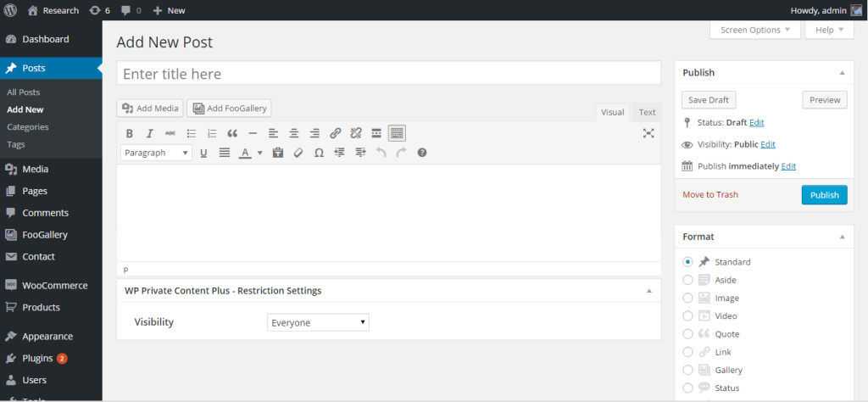Apply italic formatting

pos(149,133)
